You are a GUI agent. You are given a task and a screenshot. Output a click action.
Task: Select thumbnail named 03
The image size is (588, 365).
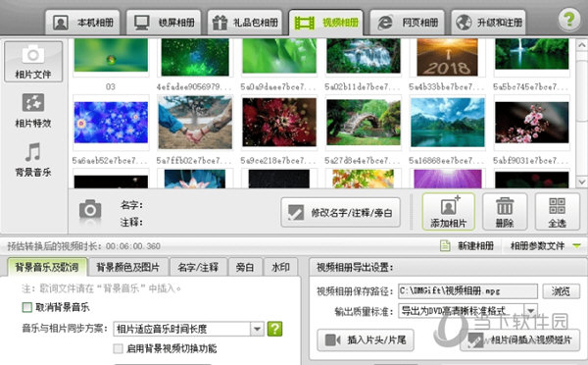[x=111, y=56]
